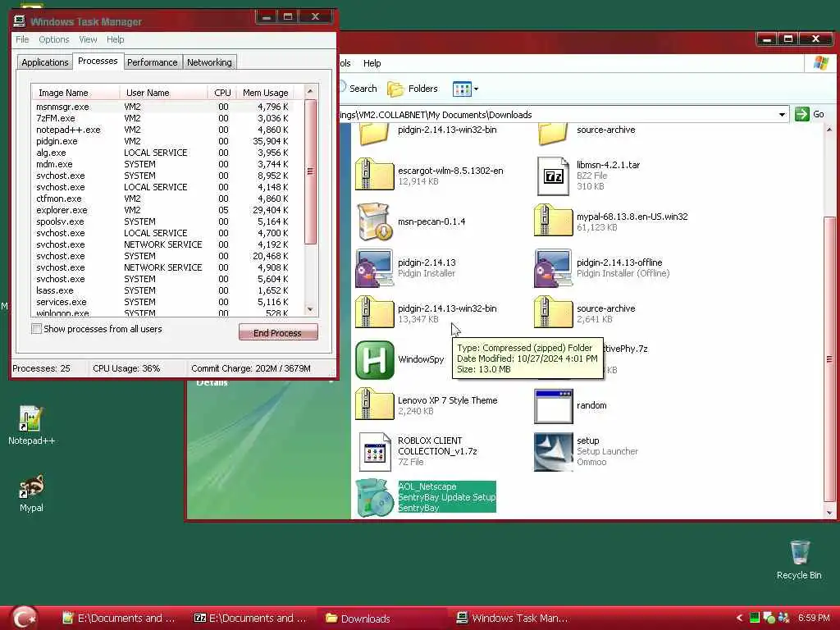Click the Folders toolbar icon in Explorer
Viewport: 840px width, 630px height.
click(x=413, y=89)
